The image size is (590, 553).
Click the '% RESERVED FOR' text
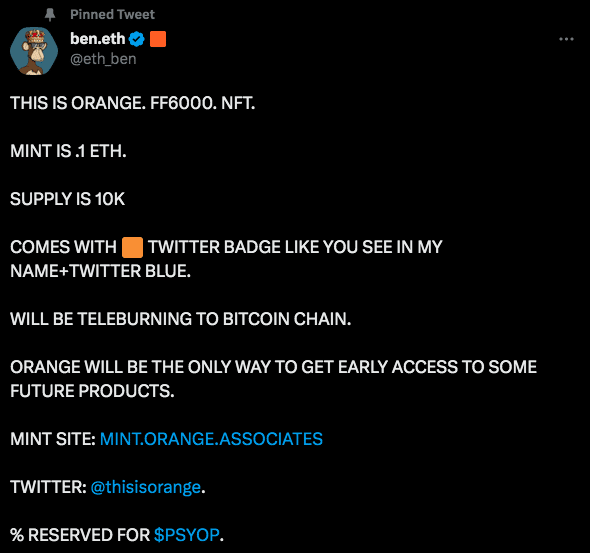pyautogui.click(x=80, y=535)
